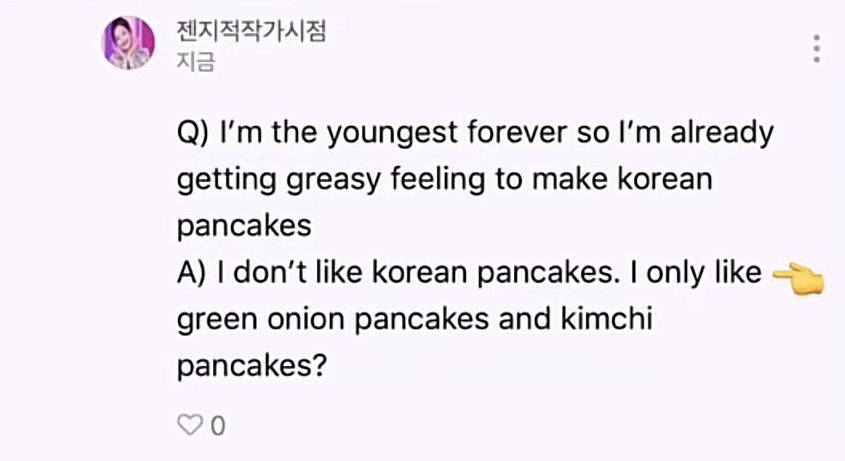Click the 'Q)' marker starting the question

[x=192, y=134]
